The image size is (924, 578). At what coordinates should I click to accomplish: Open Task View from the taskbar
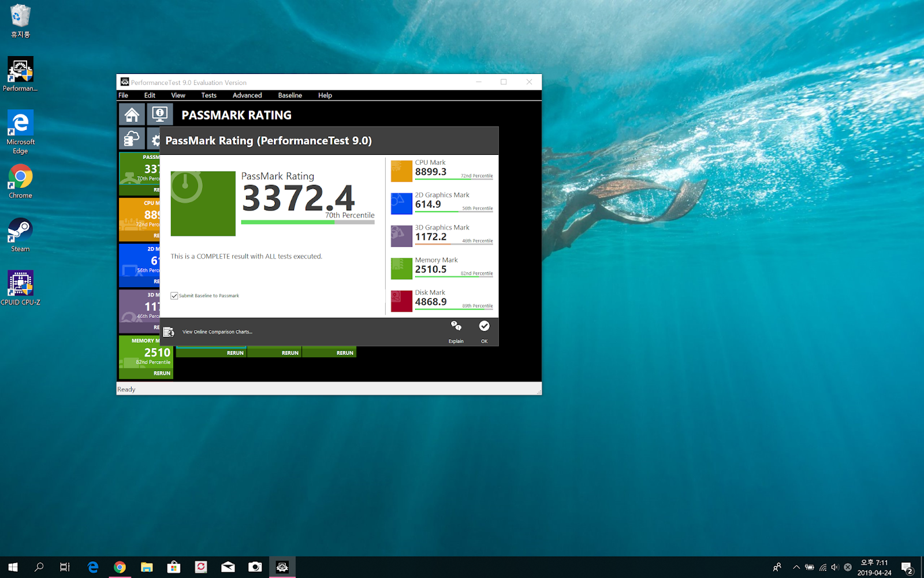coord(65,567)
